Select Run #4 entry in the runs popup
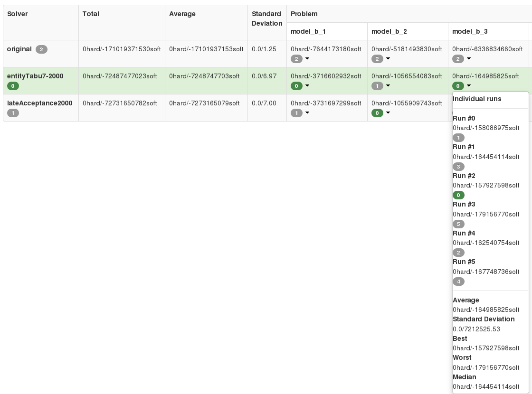The width and height of the screenshot is (532, 394). pos(464,233)
